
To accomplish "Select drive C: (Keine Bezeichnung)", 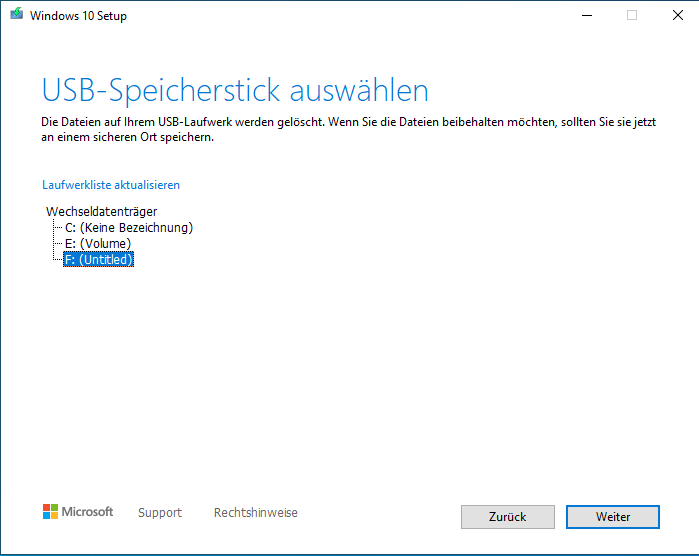I will click(x=128, y=228).
